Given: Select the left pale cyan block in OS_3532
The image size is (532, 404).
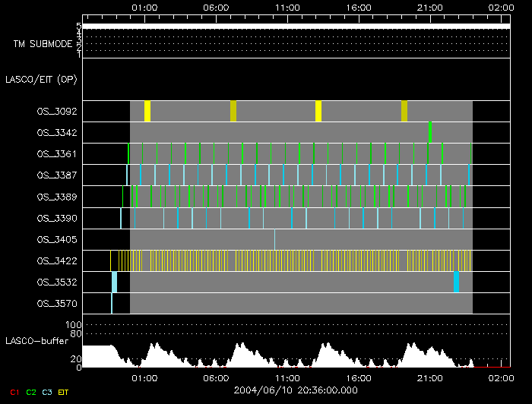Looking at the screenshot, I should pos(115,282).
